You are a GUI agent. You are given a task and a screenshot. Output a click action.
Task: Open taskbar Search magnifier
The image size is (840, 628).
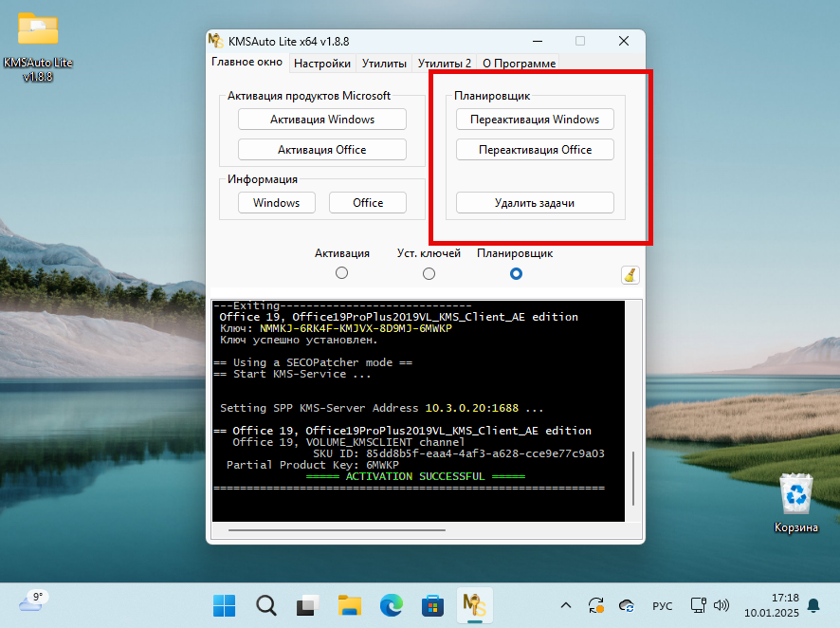tap(266, 604)
